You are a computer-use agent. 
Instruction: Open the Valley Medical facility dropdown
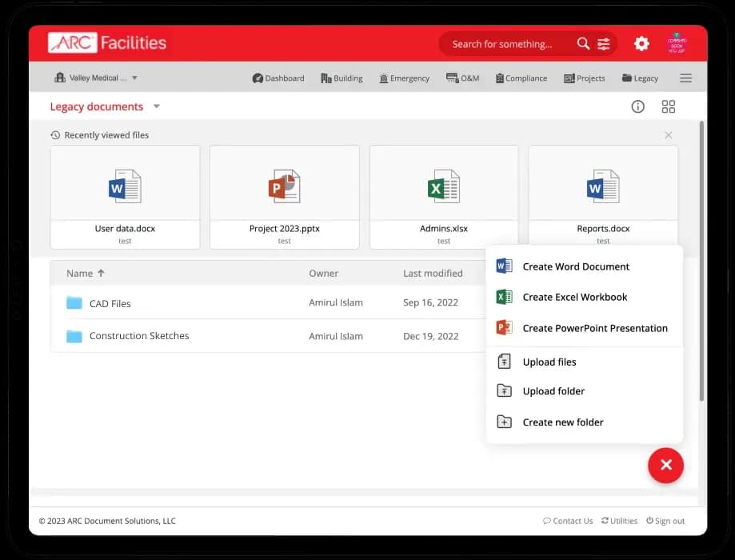tap(96, 78)
